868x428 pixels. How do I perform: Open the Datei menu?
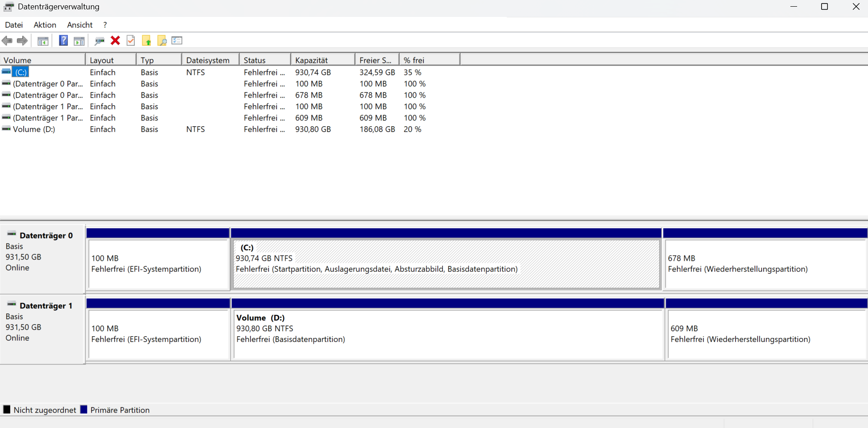(14, 25)
